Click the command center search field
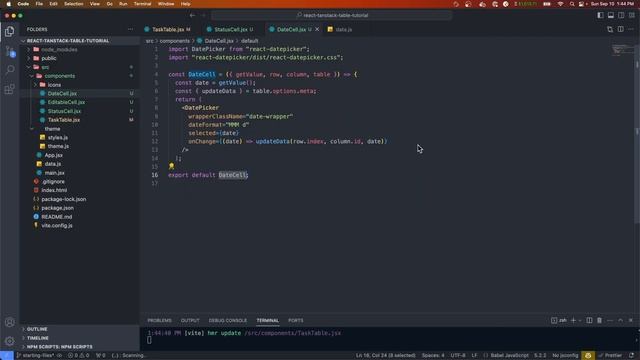Screen dimensions: 640x360 tap(332, 16)
